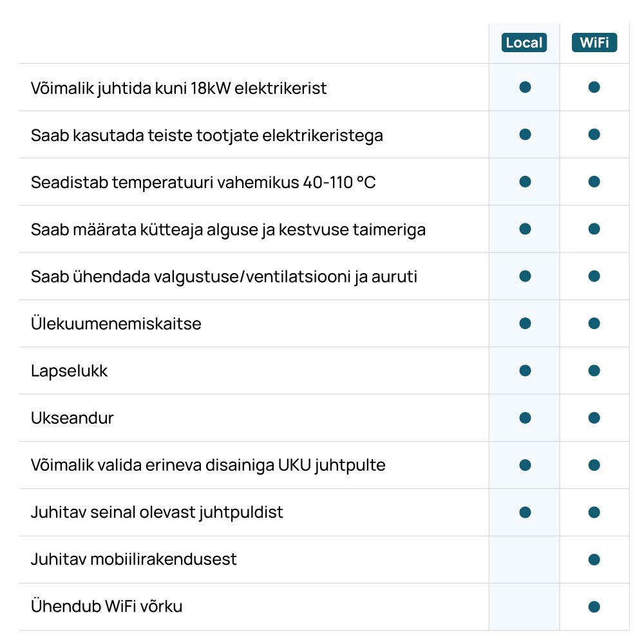The image size is (644, 644).
Task: Click WiFi dot for Lapselukk row
Action: tap(594, 370)
